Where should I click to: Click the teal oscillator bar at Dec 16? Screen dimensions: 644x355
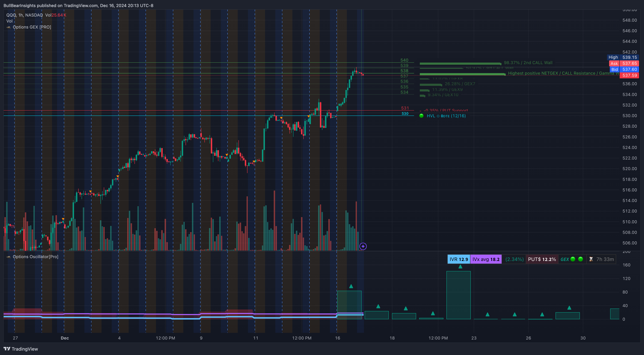coord(349,305)
